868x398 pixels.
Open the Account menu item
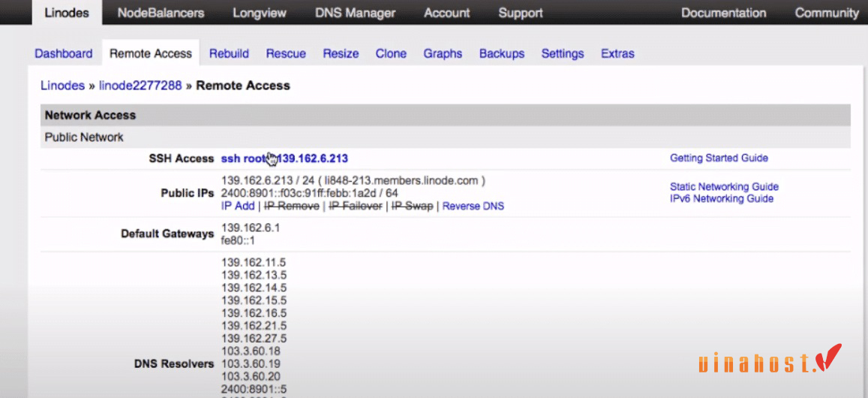(446, 13)
